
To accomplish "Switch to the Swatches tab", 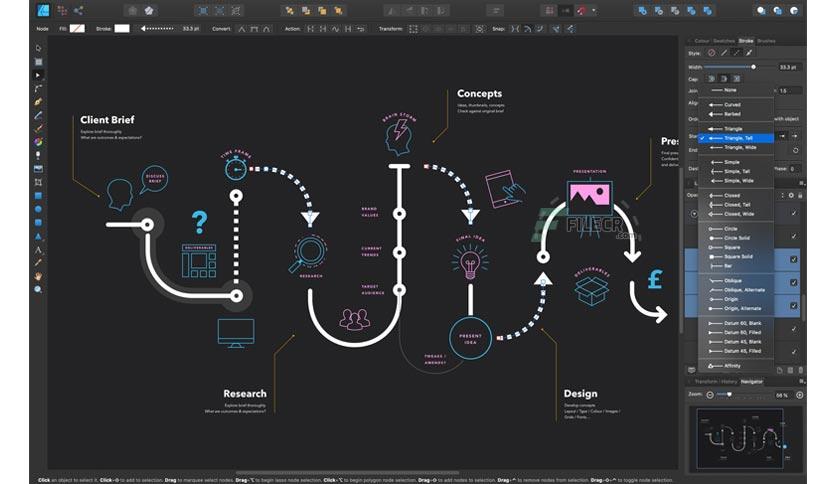I will 724,41.
